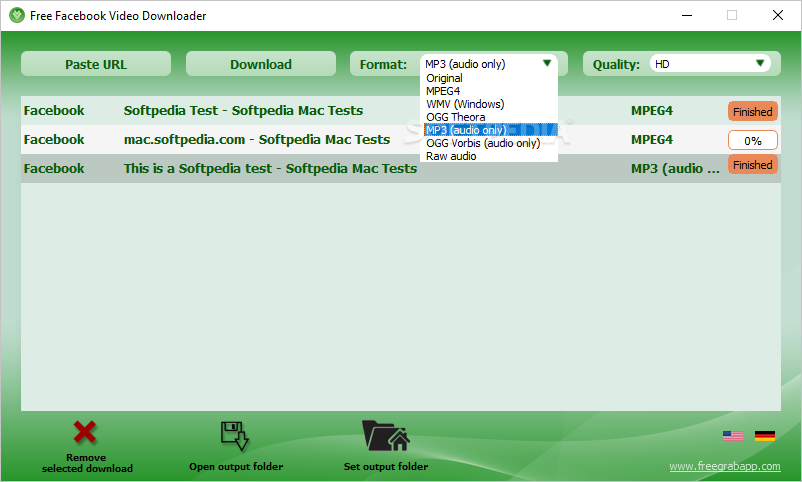Image resolution: width=802 pixels, height=482 pixels.
Task: Click the Paste URL button
Action: (x=96, y=64)
